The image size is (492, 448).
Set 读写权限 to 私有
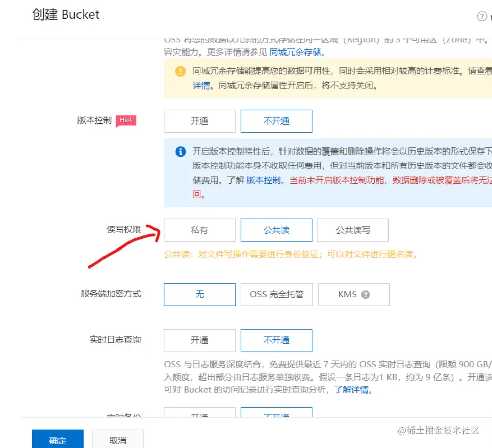pos(199,230)
